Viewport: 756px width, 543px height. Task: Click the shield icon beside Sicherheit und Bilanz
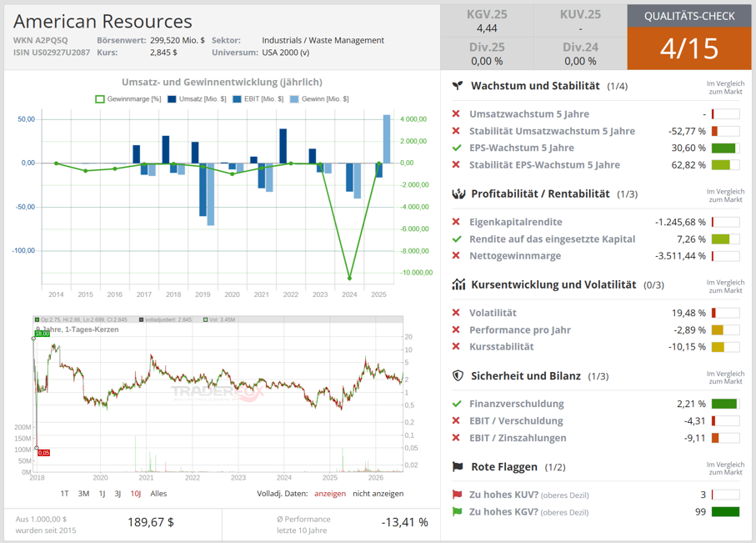[x=458, y=375]
